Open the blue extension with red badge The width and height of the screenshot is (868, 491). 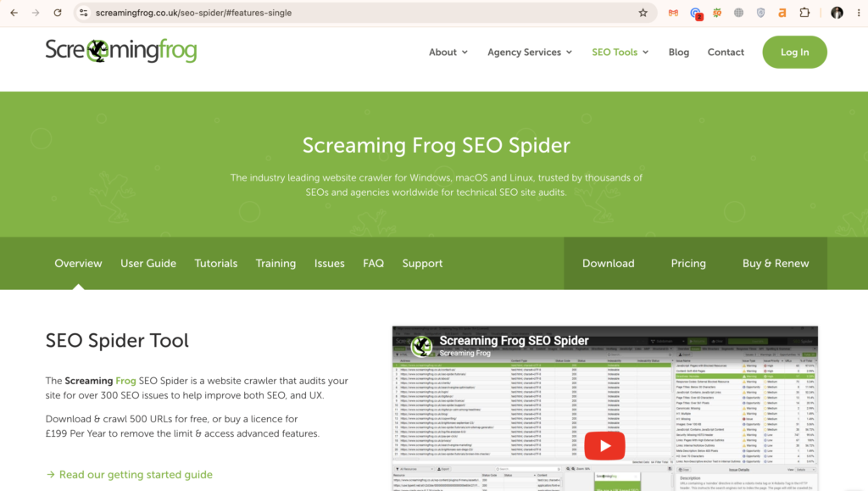696,14
